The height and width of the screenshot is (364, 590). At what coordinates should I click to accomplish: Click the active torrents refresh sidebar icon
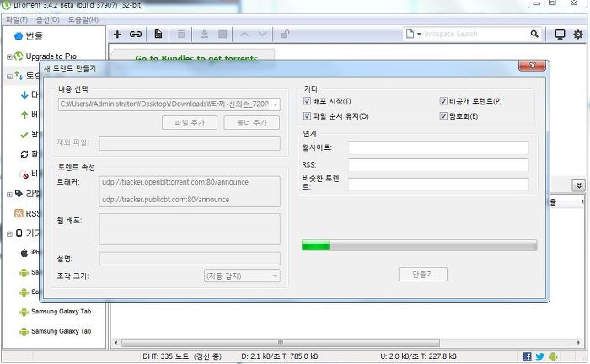click(x=24, y=154)
